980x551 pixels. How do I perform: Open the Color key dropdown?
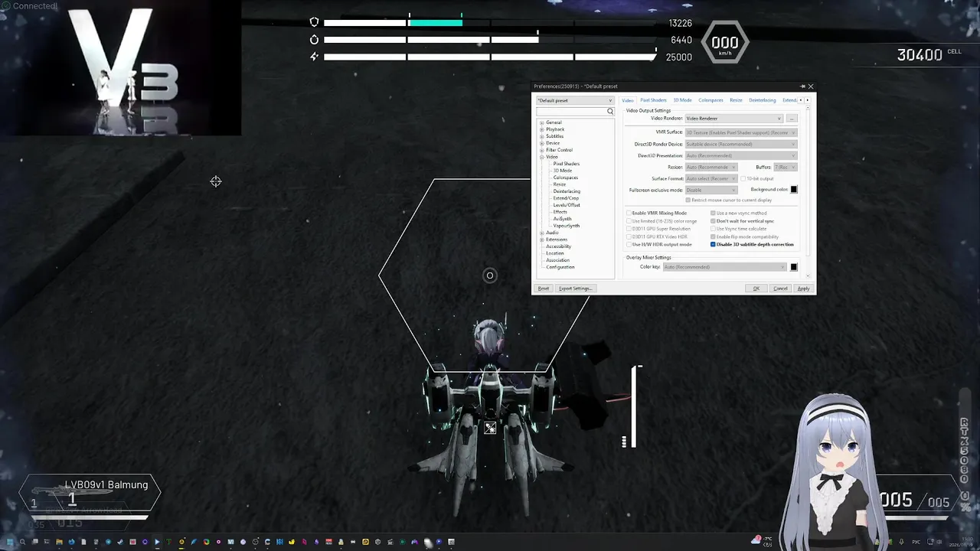(725, 267)
